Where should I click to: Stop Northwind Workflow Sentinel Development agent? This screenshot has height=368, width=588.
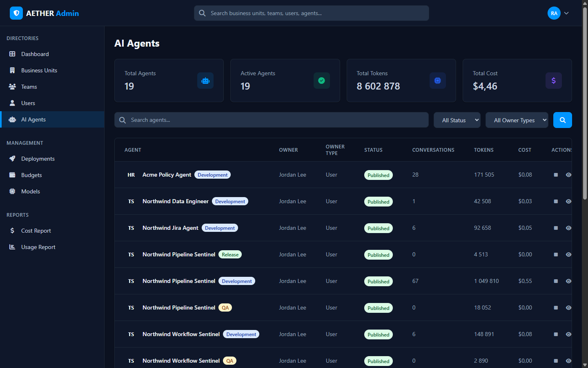click(x=556, y=334)
